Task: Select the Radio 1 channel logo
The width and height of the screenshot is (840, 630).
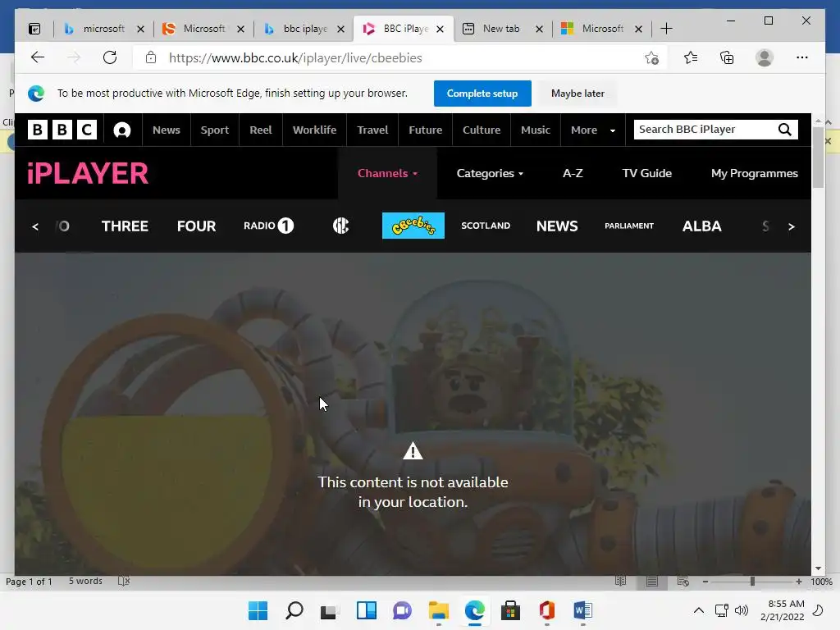Action: tap(269, 226)
